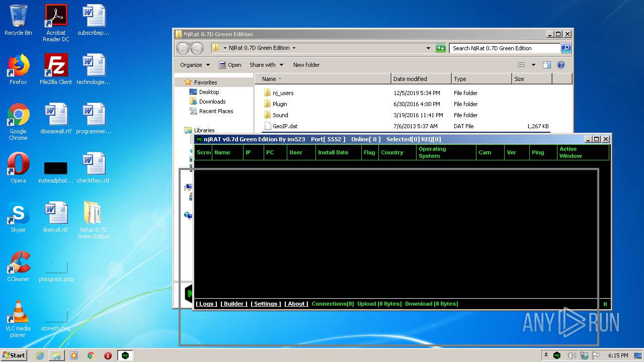This screenshot has height=362, width=644.
Task: Open Acrobat Reader DC desktop shortcut
Action: pyautogui.click(x=56, y=23)
